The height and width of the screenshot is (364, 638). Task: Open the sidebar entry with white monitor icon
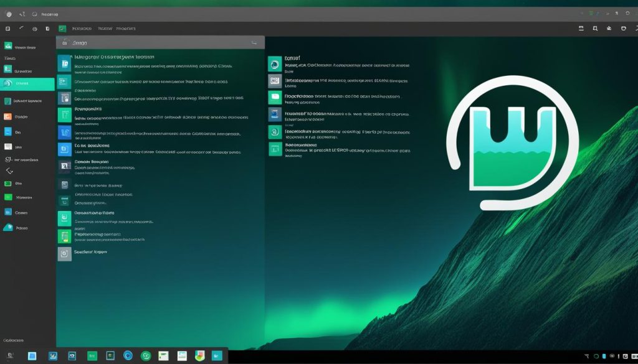tap(13, 147)
